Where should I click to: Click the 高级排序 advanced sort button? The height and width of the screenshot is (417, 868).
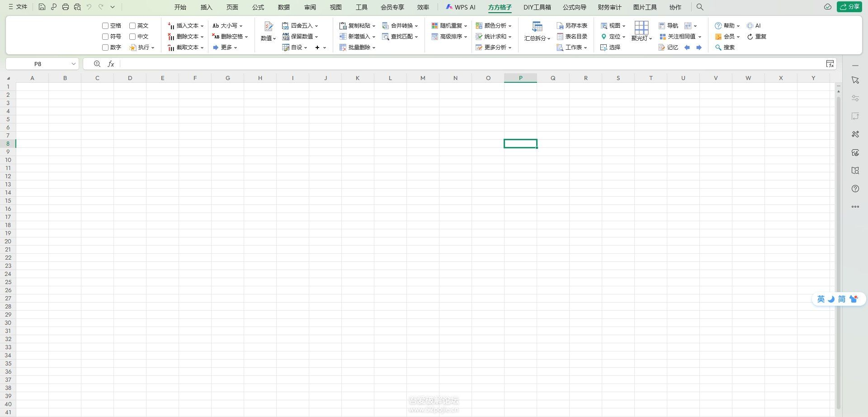(x=449, y=37)
